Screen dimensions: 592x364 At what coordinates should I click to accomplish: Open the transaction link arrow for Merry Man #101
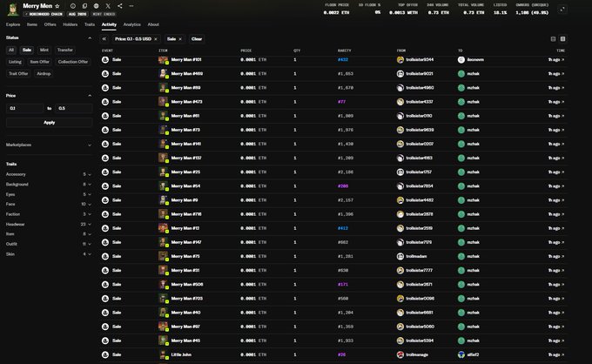click(x=563, y=60)
